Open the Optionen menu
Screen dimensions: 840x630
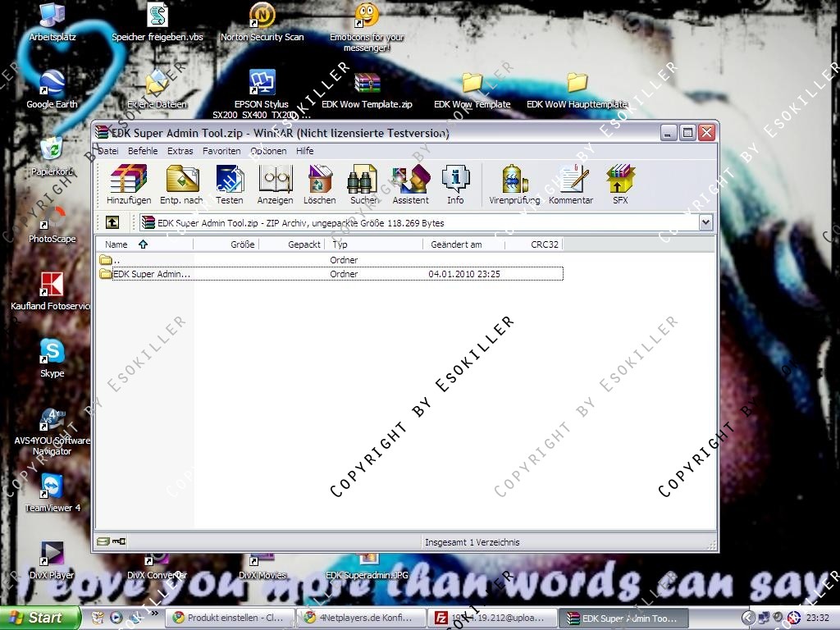268,151
